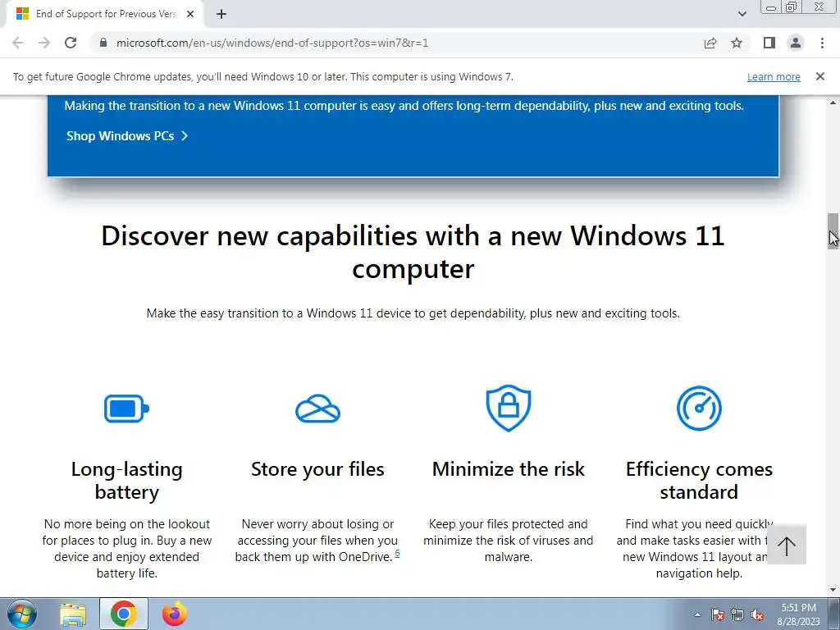This screenshot has width=840, height=630.
Task: Switch to Chrome in the taskbar
Action: [x=124, y=614]
